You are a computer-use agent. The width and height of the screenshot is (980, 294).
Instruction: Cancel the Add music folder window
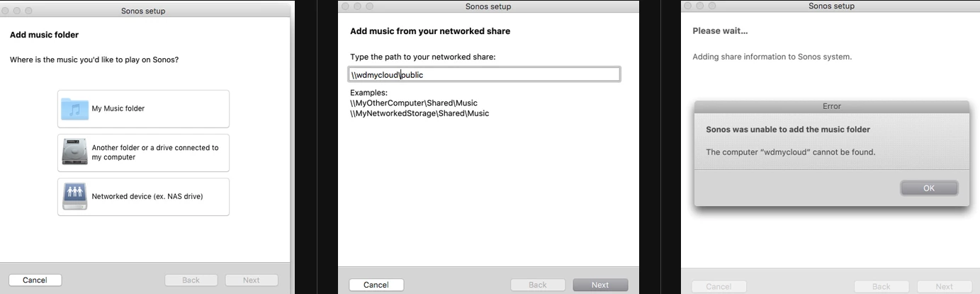coord(35,280)
